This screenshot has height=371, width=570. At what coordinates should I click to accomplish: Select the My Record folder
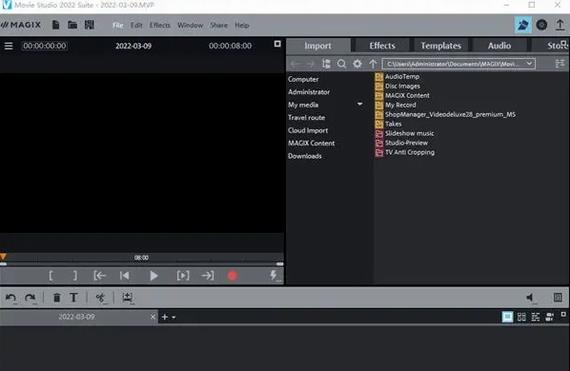point(396,105)
